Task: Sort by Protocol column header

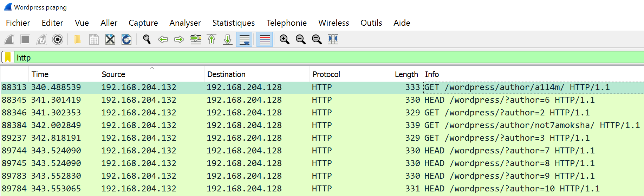Action: click(351, 74)
